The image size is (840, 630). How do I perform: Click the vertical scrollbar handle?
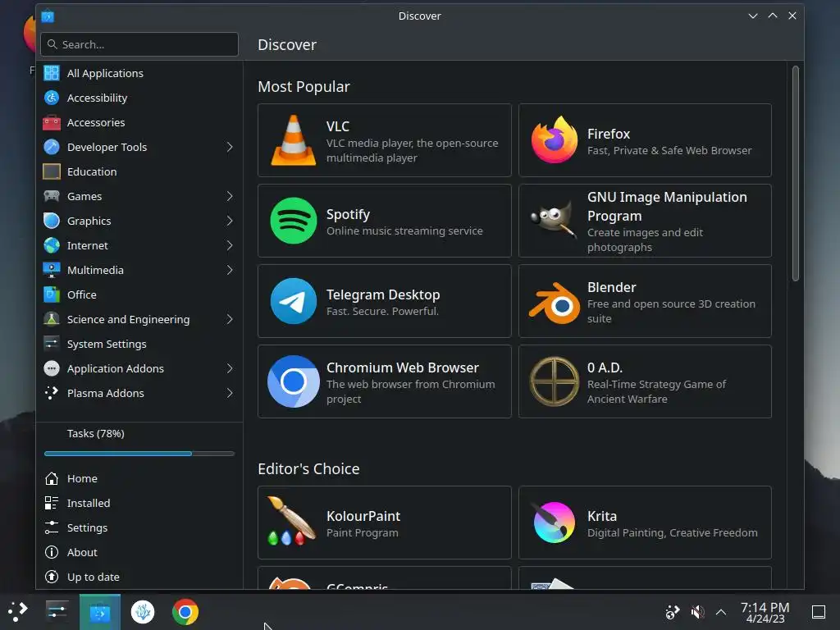795,173
